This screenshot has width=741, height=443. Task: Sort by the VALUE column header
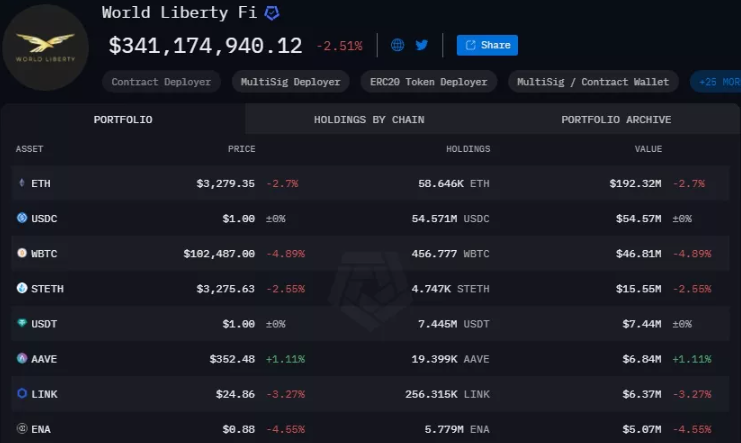tap(648, 149)
